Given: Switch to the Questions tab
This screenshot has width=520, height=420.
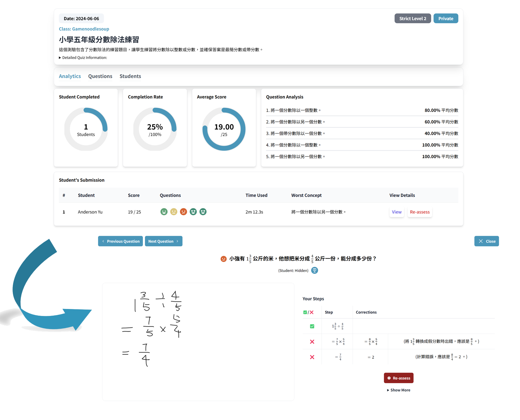Looking at the screenshot, I should tap(100, 76).
